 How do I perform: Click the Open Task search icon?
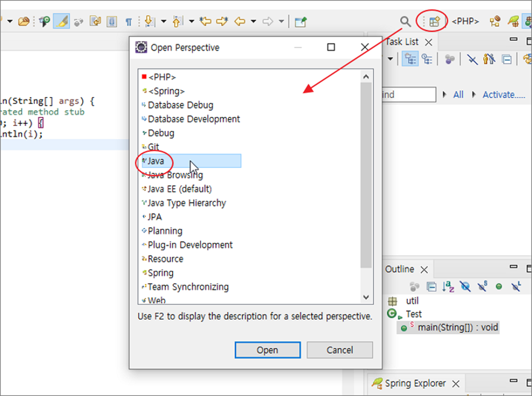44,21
